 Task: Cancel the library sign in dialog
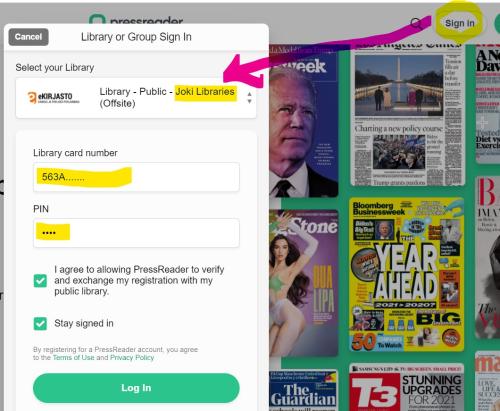tap(28, 37)
